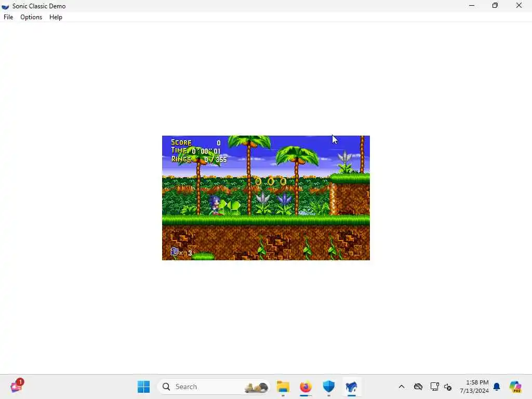Minimize the Sonic Classic Demo window
This screenshot has height=399, width=532.
472,6
